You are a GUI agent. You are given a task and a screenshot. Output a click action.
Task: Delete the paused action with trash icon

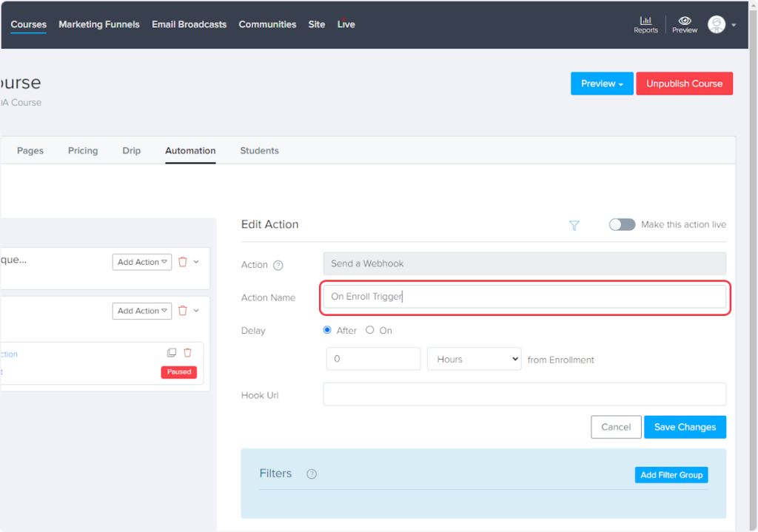point(187,353)
